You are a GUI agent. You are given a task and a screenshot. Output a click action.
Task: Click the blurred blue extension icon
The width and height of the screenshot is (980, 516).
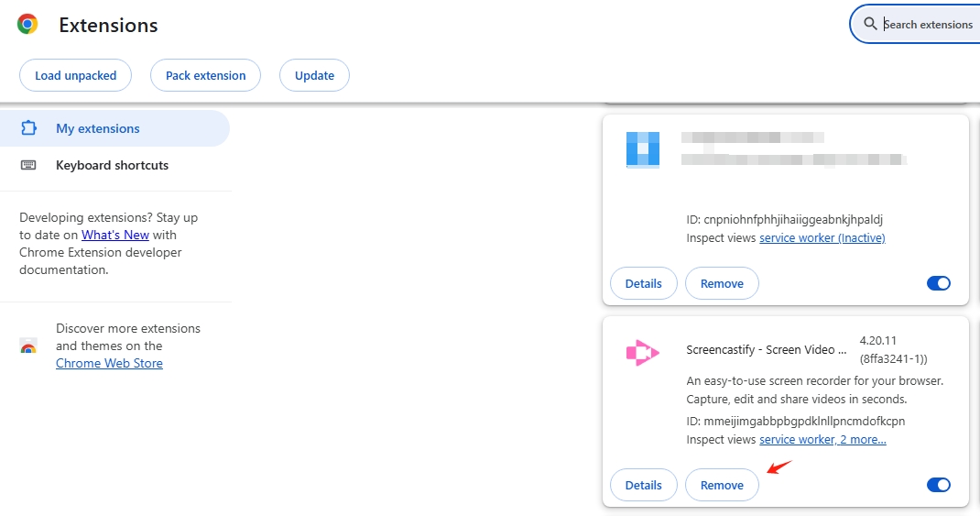(643, 150)
